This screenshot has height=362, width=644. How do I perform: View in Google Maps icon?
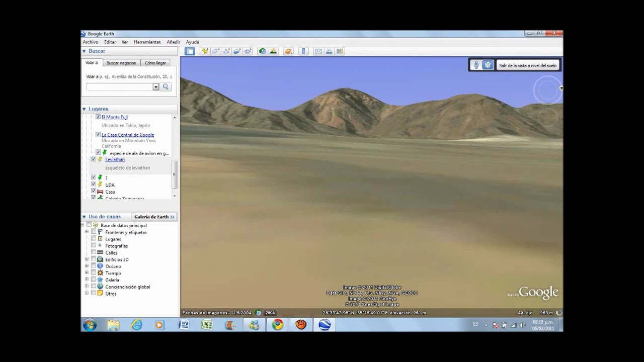click(340, 51)
